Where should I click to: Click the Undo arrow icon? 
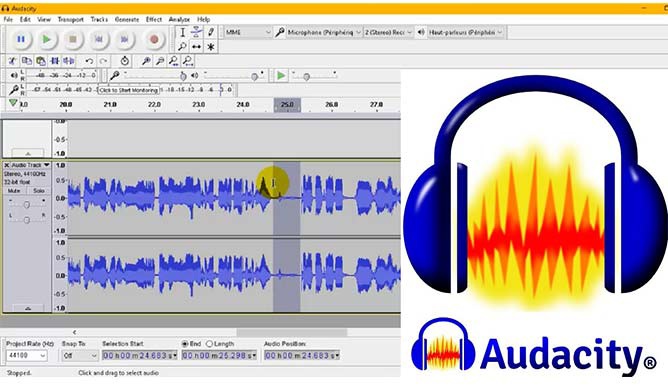89,61
